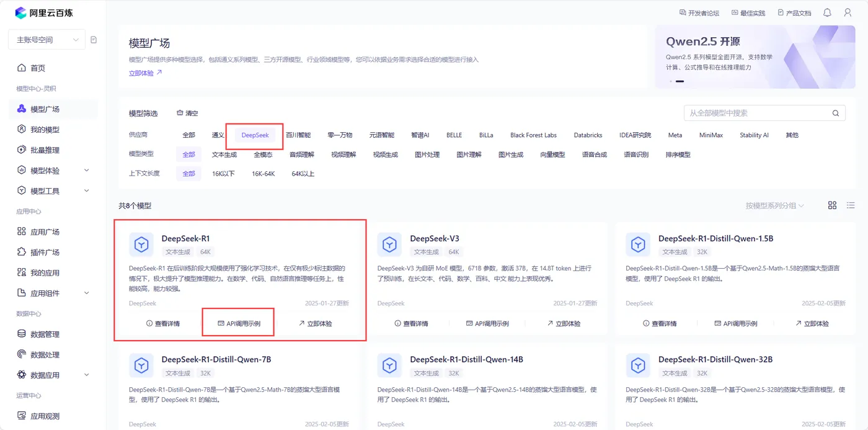The width and height of the screenshot is (868, 430).
Task: Click the search magnifier icon
Action: tap(836, 113)
